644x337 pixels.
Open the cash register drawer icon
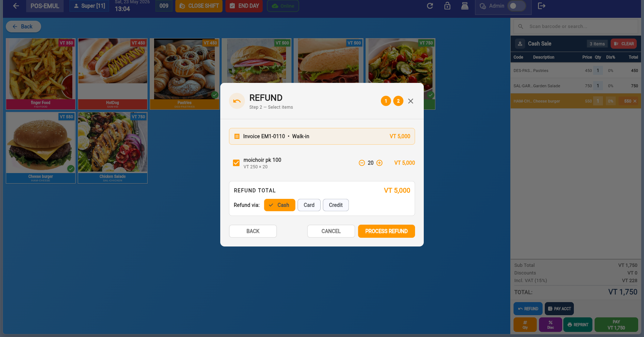pos(465,6)
